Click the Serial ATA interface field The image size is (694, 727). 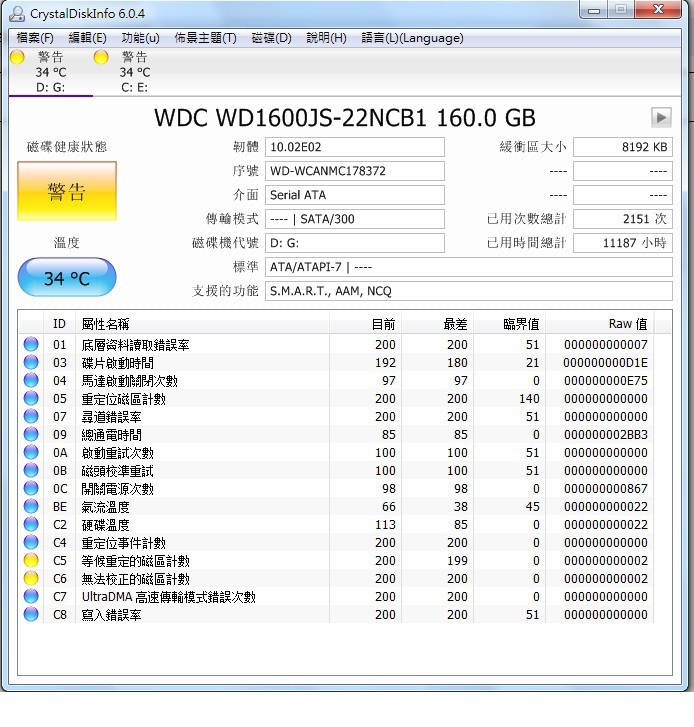pyautogui.click(x=355, y=195)
